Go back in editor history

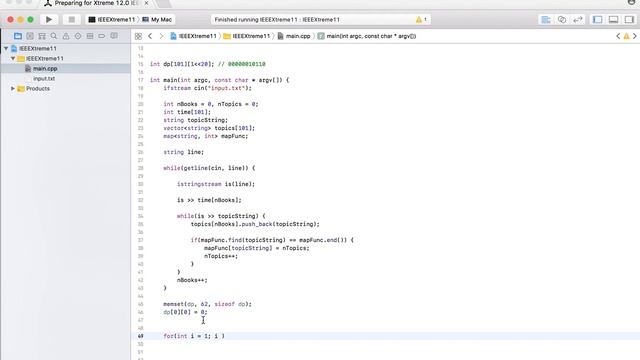click(x=150, y=36)
